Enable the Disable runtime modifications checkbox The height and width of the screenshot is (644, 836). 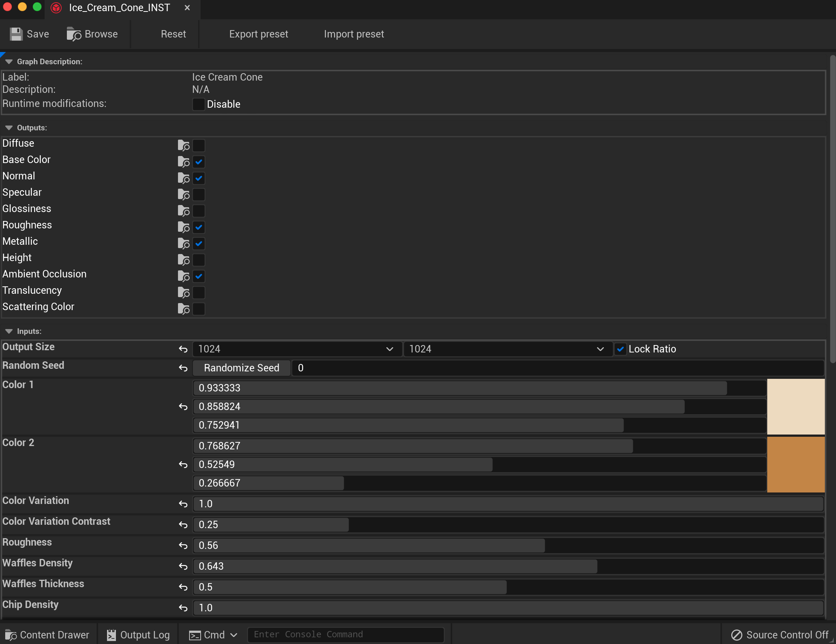pyautogui.click(x=198, y=104)
